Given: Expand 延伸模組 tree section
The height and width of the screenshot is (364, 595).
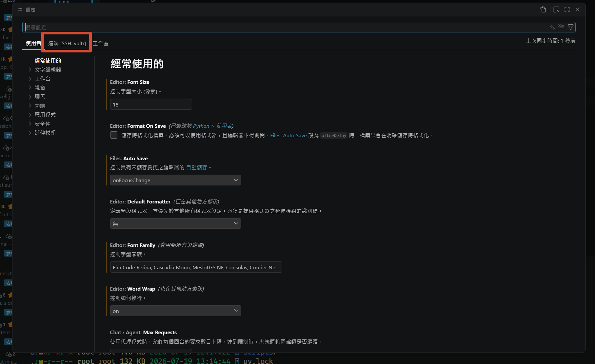Looking at the screenshot, I should (45, 133).
